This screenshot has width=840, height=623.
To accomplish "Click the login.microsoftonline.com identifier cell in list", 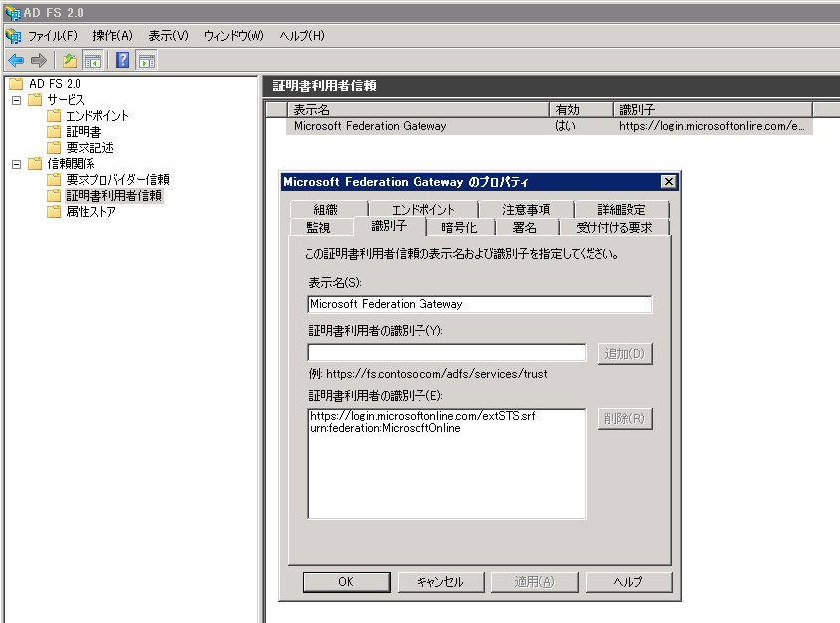I will [712, 126].
